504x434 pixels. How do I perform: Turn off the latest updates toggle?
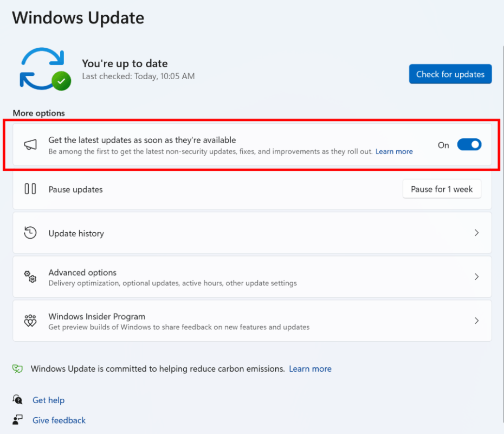tap(469, 145)
